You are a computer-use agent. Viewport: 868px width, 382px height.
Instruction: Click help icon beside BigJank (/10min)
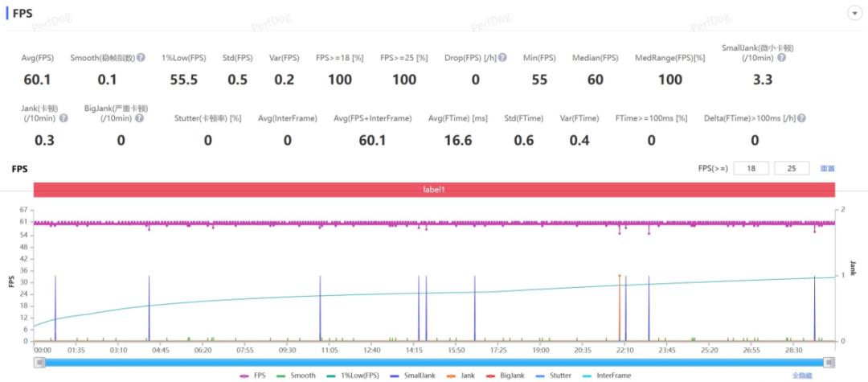pyautogui.click(x=139, y=118)
